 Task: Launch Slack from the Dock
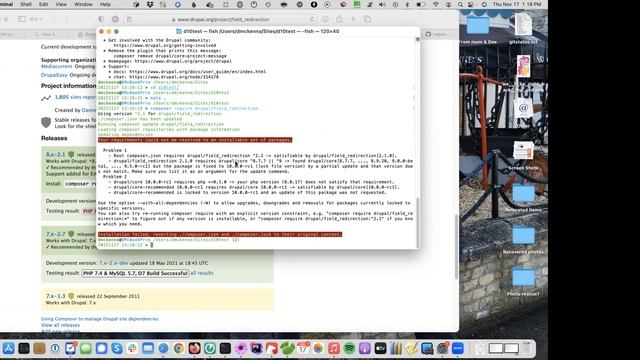[x=132, y=348]
